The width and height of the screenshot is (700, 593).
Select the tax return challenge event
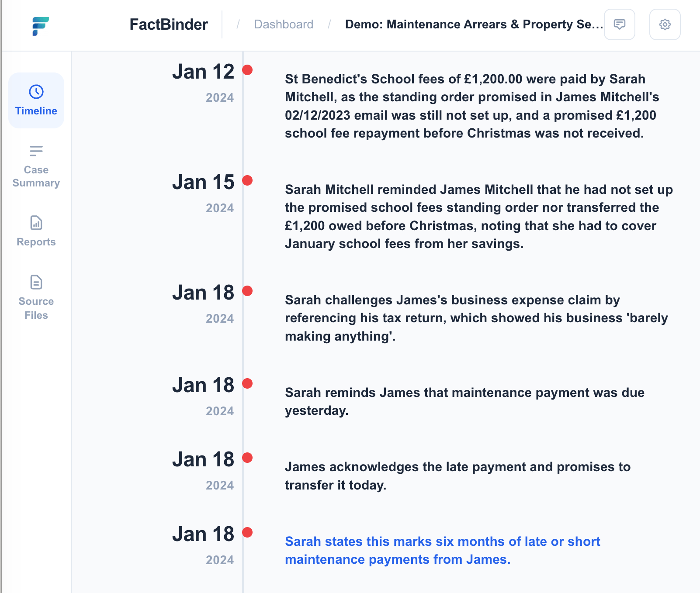[x=476, y=318]
